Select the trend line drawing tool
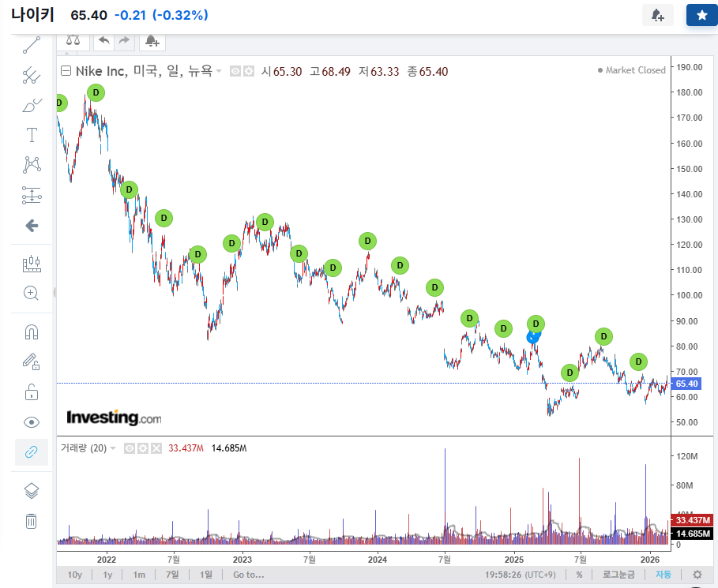 click(32, 45)
